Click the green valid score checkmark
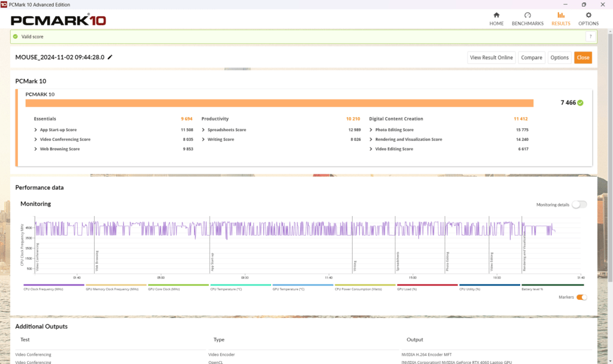Screen dimensions: 613x364 (16, 37)
